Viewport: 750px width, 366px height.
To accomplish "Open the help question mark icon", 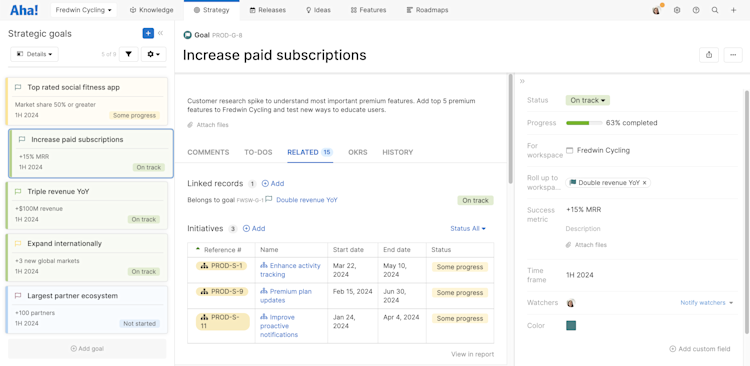I will point(696,10).
